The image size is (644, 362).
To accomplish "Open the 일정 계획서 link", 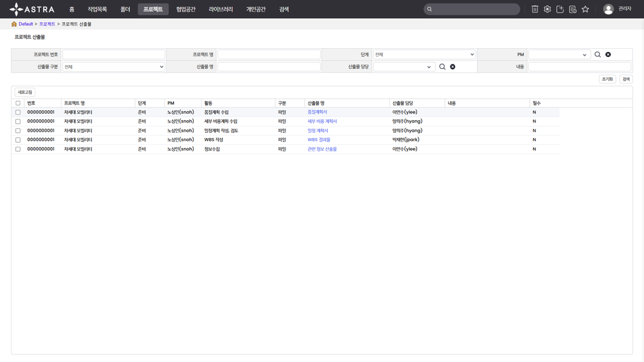I will point(317,131).
